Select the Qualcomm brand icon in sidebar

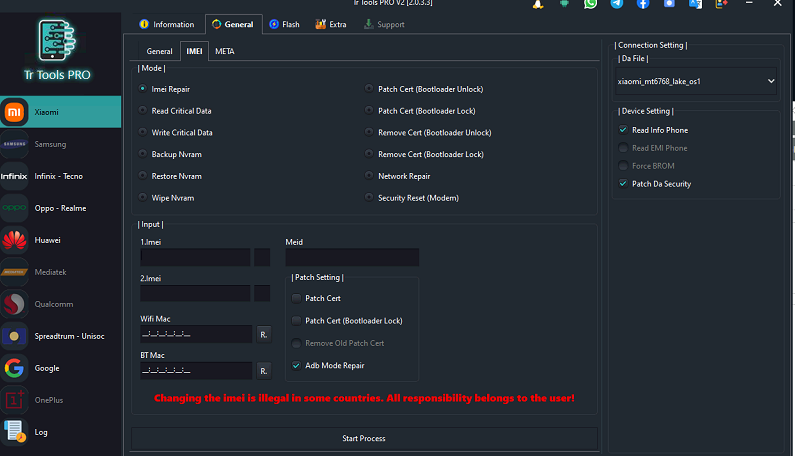pyautogui.click(x=14, y=304)
